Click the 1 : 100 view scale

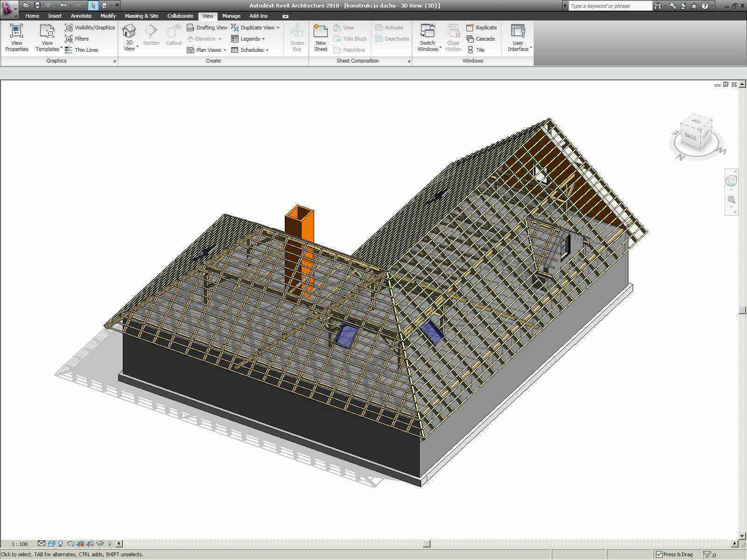20,544
